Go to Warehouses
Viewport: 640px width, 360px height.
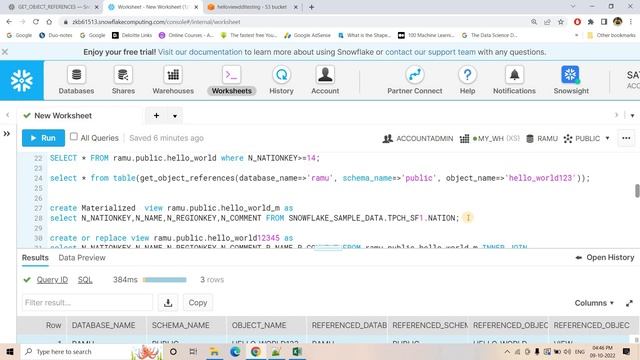click(173, 80)
